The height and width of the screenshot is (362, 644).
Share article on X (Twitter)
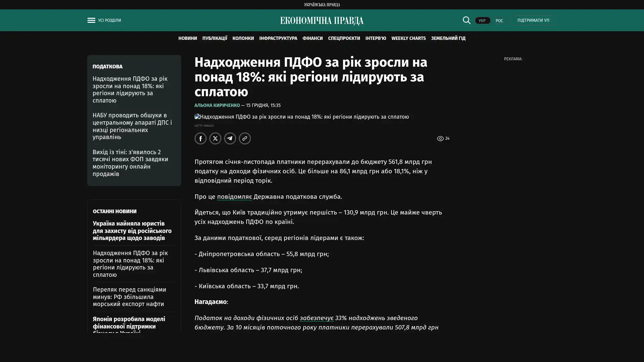coord(215,138)
